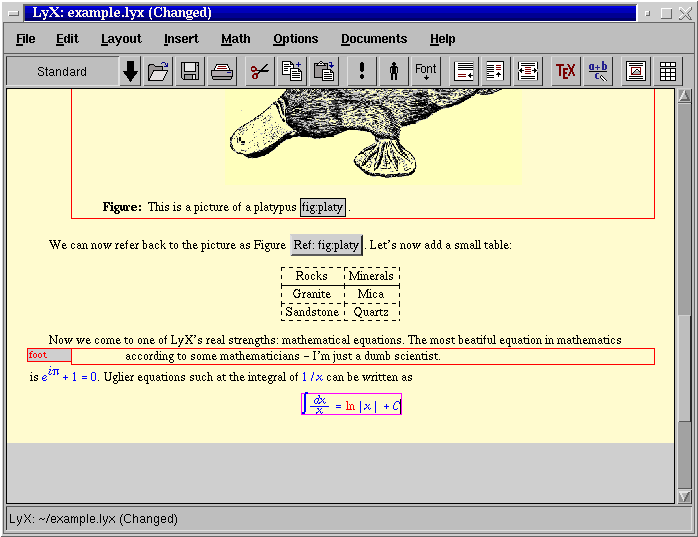The height and width of the screenshot is (537, 698).
Task: Toggle TeX mode button
Action: [x=565, y=72]
